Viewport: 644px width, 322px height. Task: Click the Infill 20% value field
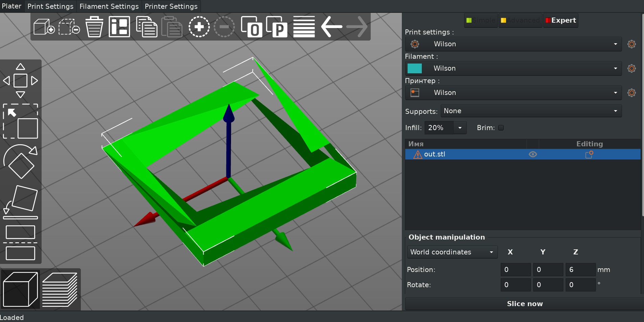(x=439, y=128)
